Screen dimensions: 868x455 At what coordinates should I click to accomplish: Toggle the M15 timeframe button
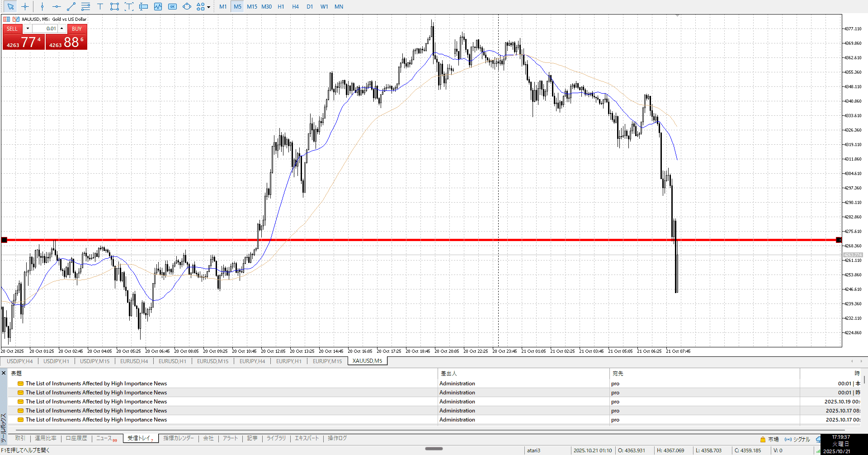point(252,7)
